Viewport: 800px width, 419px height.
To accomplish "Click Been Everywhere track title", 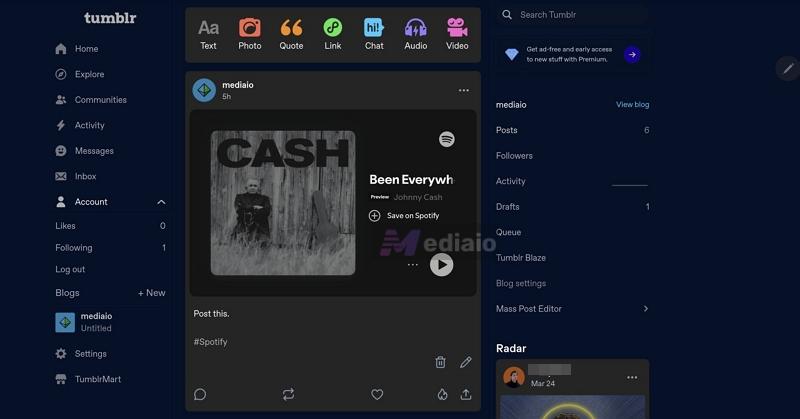I will (411, 180).
